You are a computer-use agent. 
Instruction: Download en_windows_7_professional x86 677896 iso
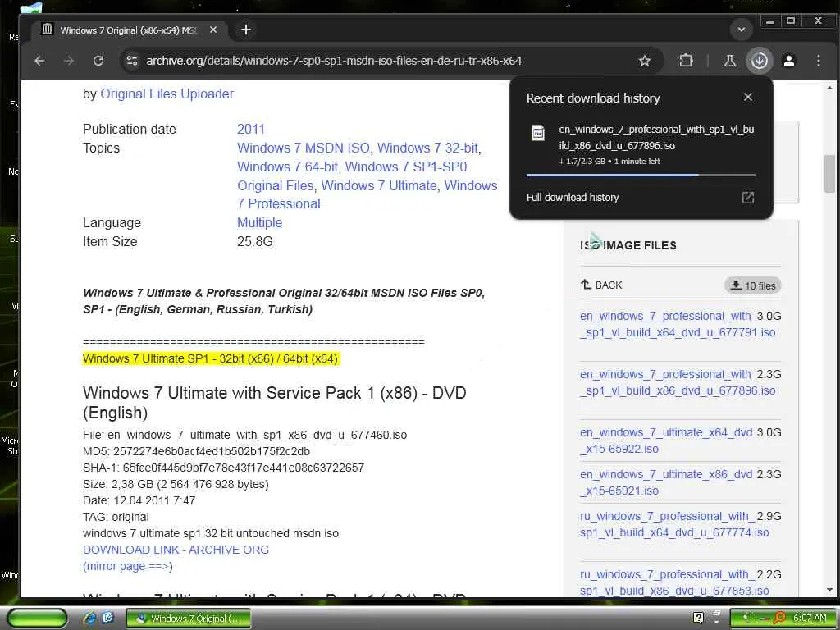(677, 382)
